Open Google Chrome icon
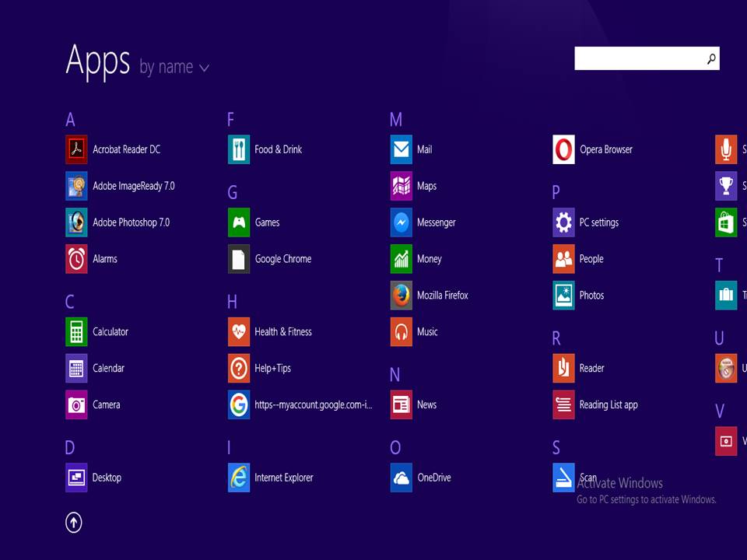 tap(239, 259)
